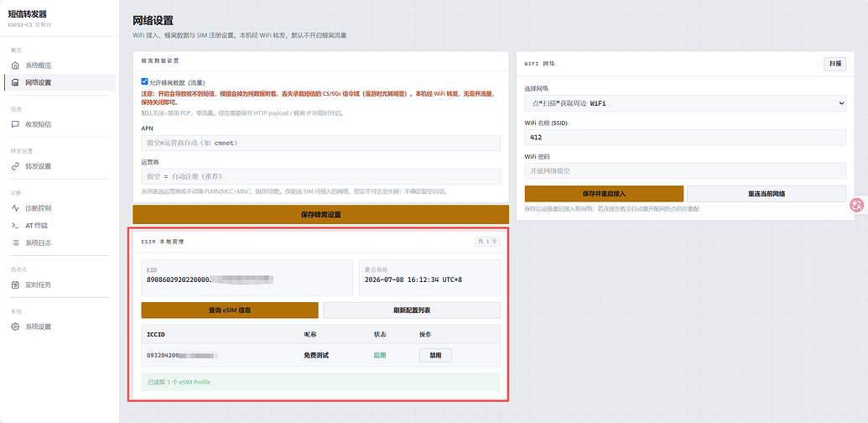
Task: Click the 共 1 个 count badge
Action: (487, 242)
